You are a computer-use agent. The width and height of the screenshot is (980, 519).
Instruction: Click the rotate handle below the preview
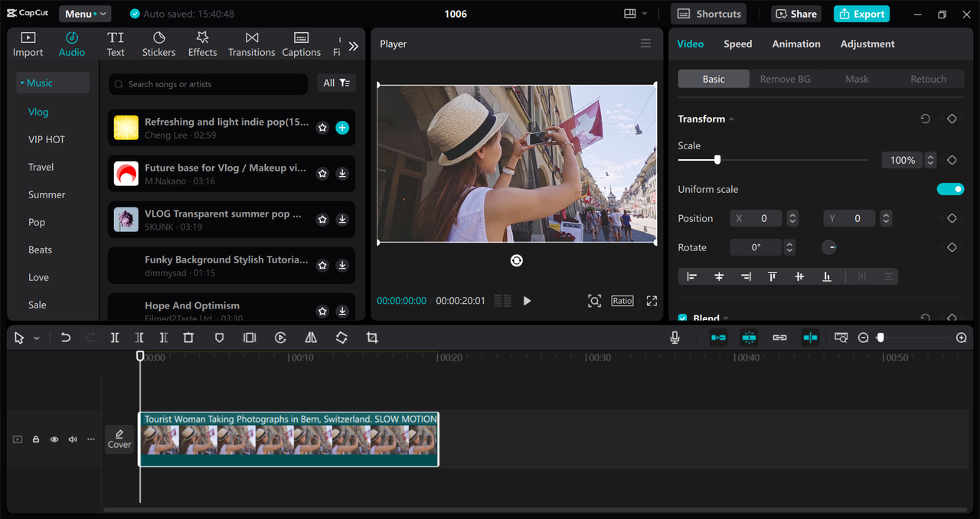pyautogui.click(x=517, y=260)
